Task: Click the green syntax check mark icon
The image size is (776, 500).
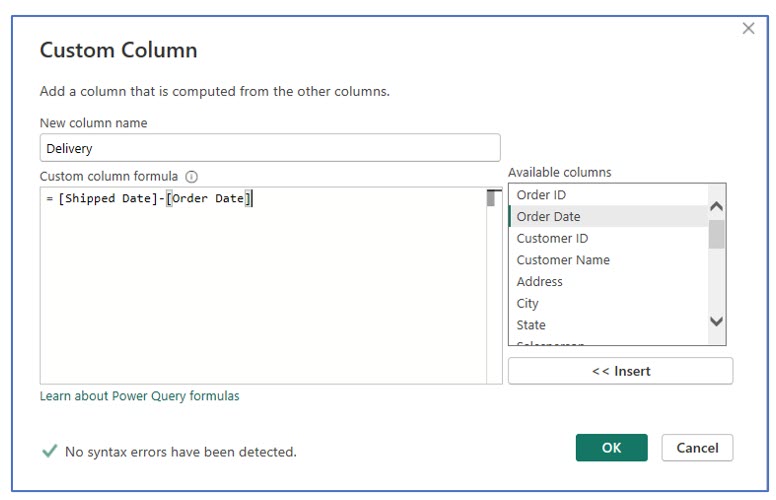Action: (49, 450)
